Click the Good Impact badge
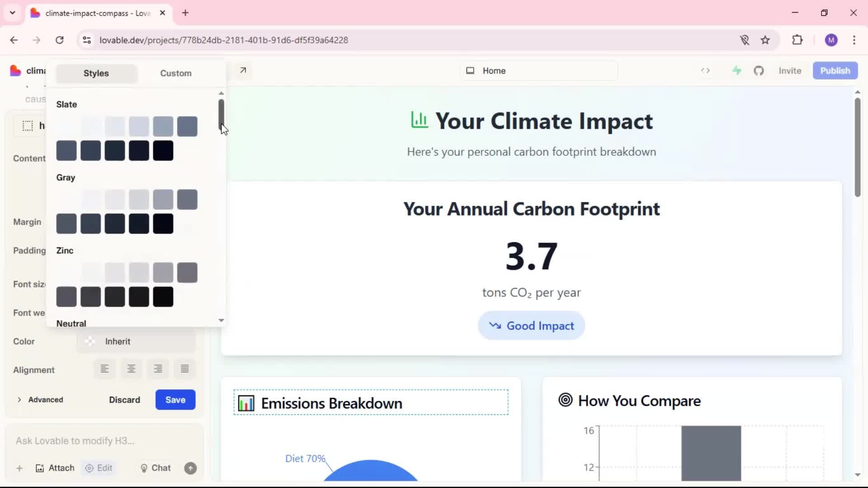This screenshot has width=868, height=488. 531,325
